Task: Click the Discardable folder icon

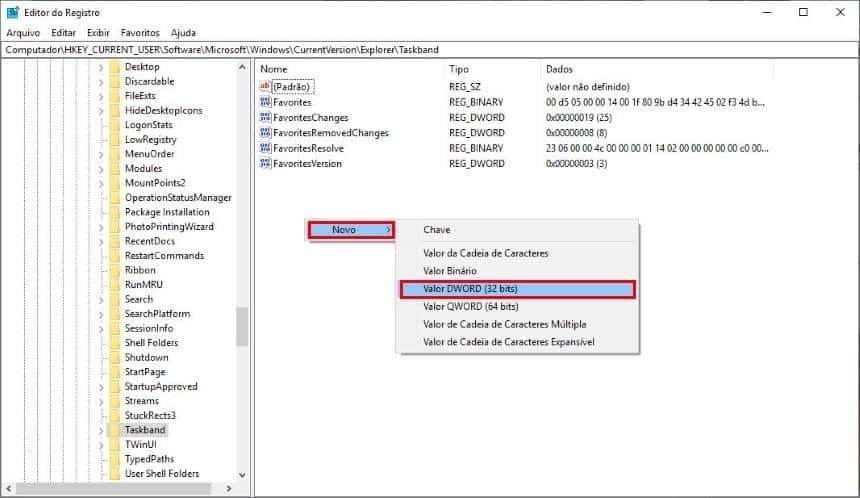Action: pos(115,81)
